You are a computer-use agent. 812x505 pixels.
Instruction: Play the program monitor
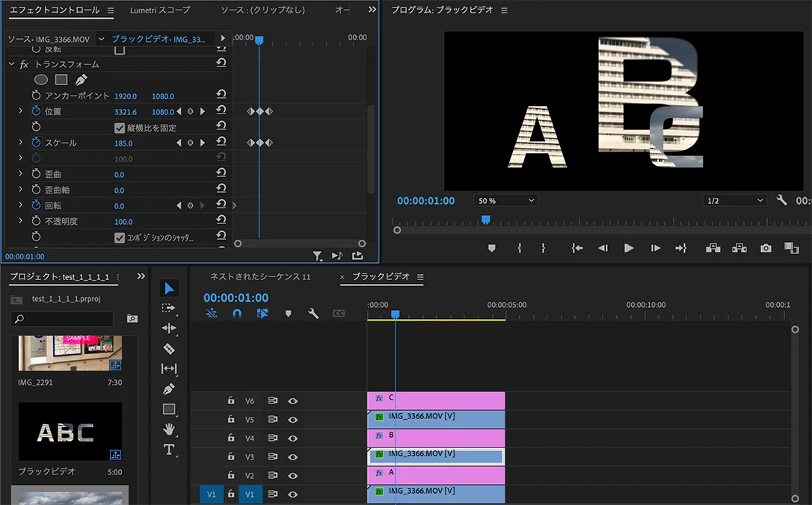[x=629, y=248]
